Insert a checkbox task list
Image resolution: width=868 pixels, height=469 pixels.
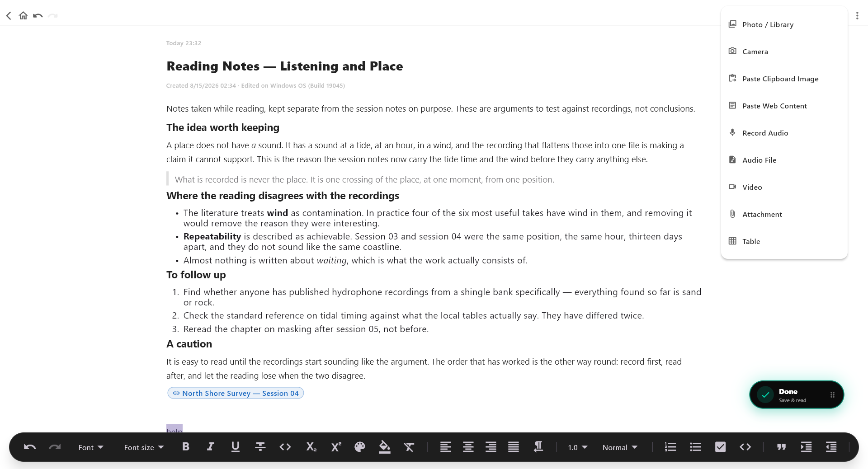[x=720, y=447]
